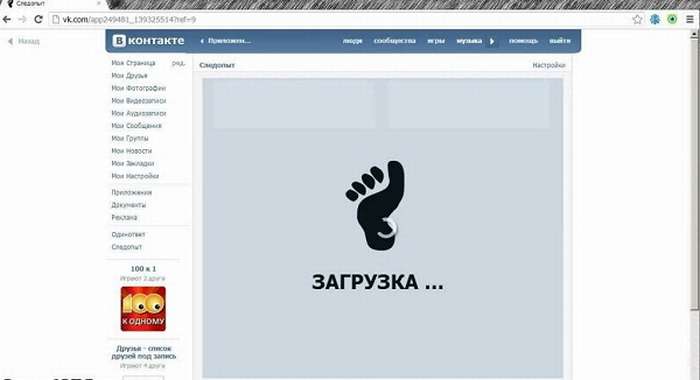Bookmark page with the star icon
The height and width of the screenshot is (380, 700).
[637, 19]
